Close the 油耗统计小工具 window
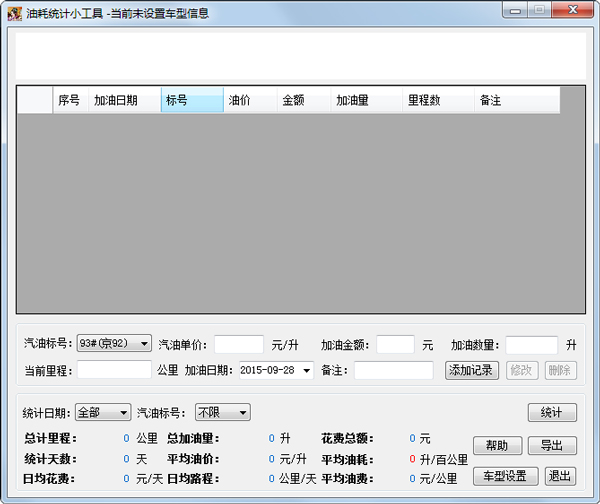 tap(572, 10)
